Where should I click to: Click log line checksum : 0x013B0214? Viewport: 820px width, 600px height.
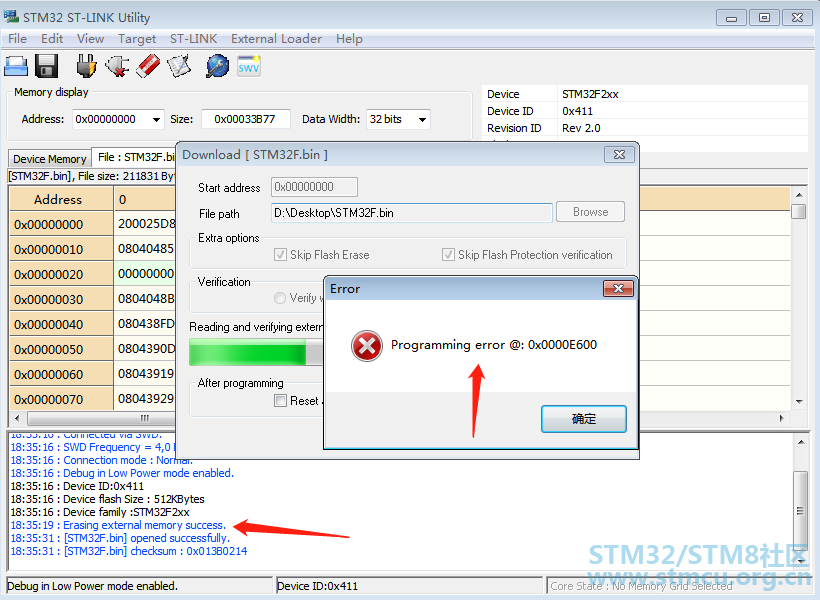129,551
